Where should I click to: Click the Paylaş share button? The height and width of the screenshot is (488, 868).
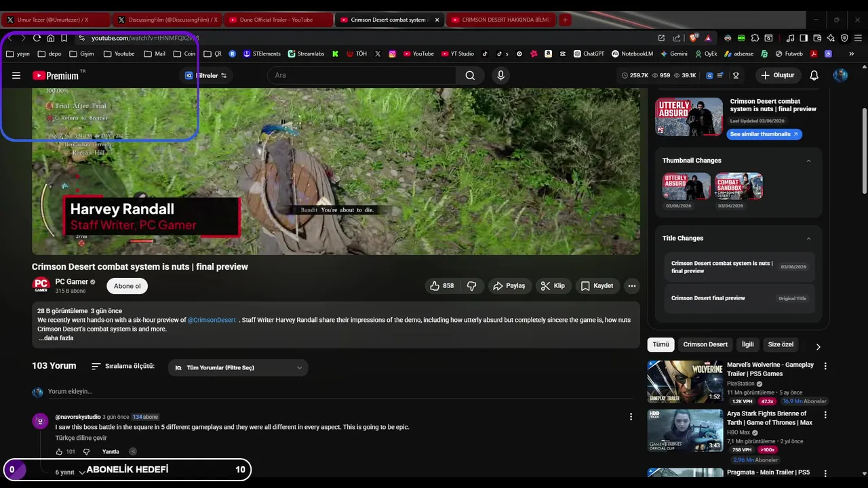(x=509, y=286)
